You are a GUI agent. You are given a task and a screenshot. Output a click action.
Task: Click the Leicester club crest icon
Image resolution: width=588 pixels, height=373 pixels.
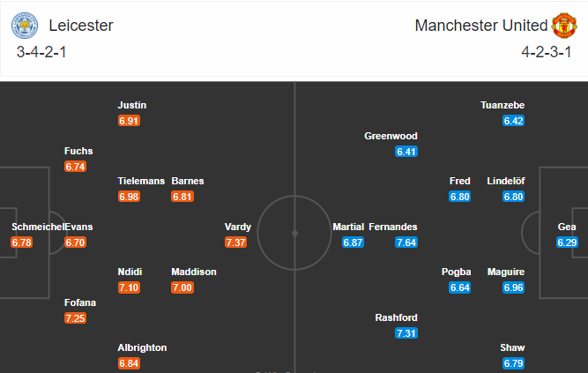pyautogui.click(x=25, y=26)
